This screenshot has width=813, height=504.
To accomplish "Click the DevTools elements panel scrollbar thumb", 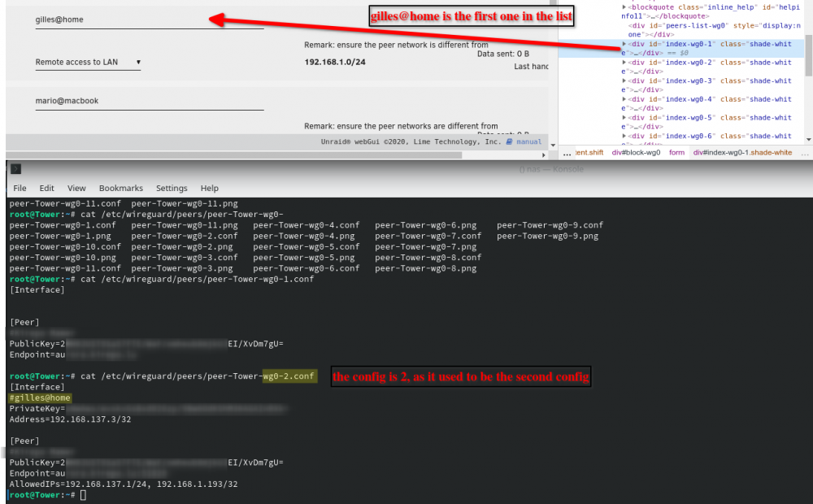I will [x=808, y=55].
